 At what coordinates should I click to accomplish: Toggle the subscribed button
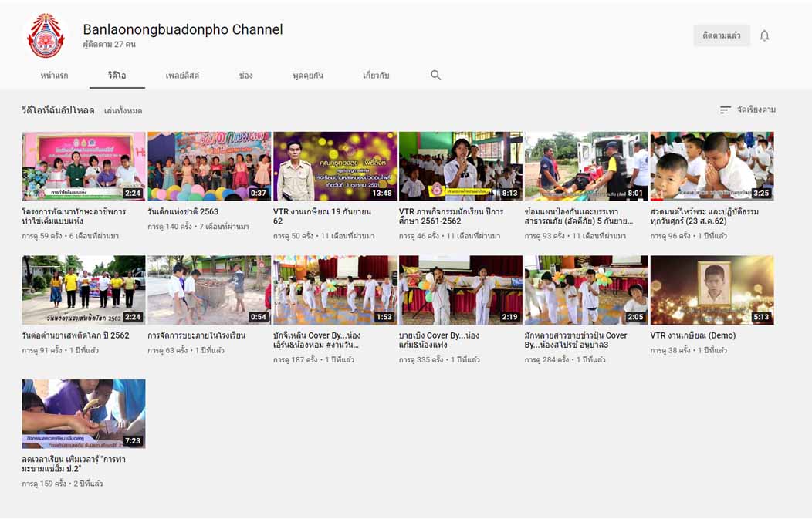721,35
